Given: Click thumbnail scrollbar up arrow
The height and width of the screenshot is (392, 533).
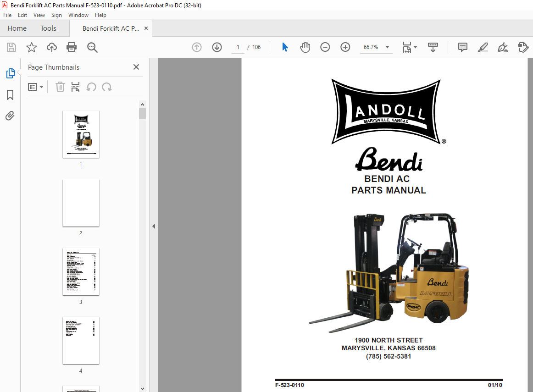Looking at the screenshot, I should click(143, 105).
